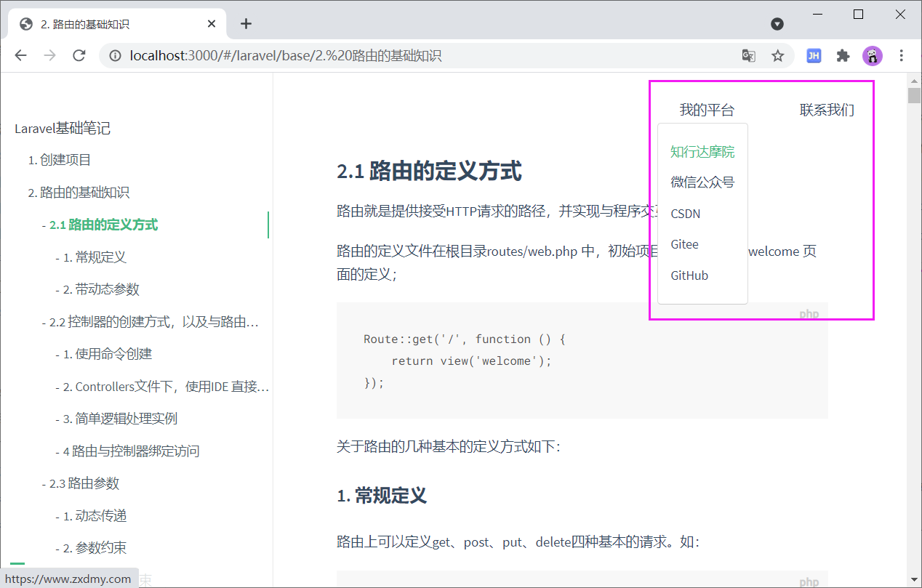
Task: Open a new browser tab with plus button
Action: [246, 23]
